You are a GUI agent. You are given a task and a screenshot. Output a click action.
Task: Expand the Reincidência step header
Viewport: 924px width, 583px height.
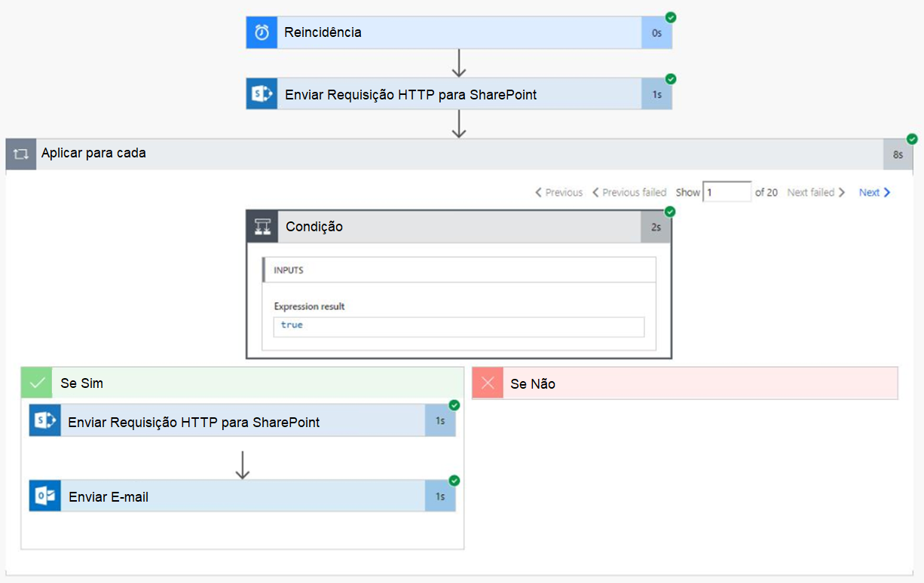coord(459,32)
